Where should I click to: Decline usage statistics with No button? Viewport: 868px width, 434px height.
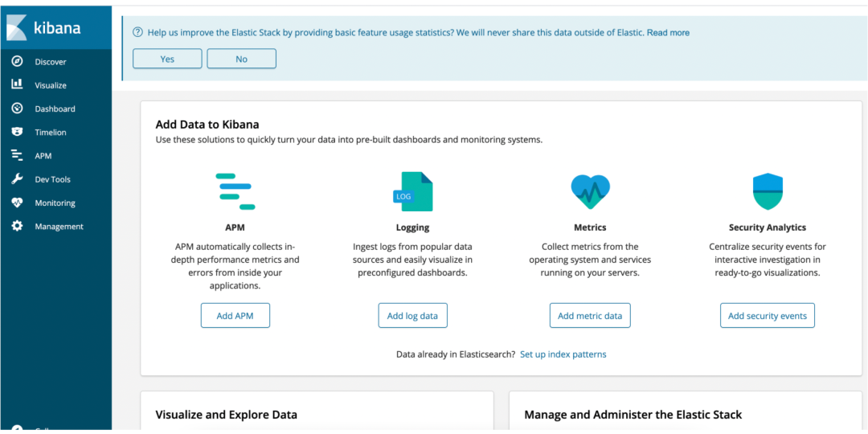tap(241, 59)
